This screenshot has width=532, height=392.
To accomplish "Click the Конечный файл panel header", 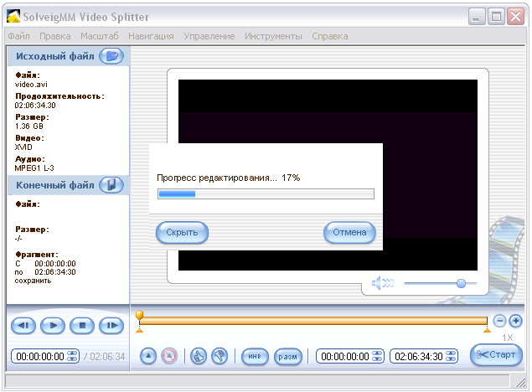I will tap(68, 185).
